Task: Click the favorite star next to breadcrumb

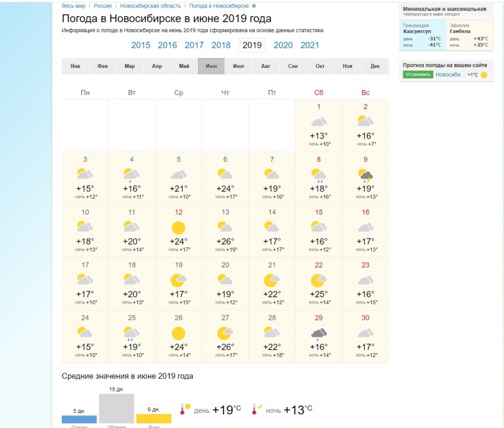Action: coord(254,6)
